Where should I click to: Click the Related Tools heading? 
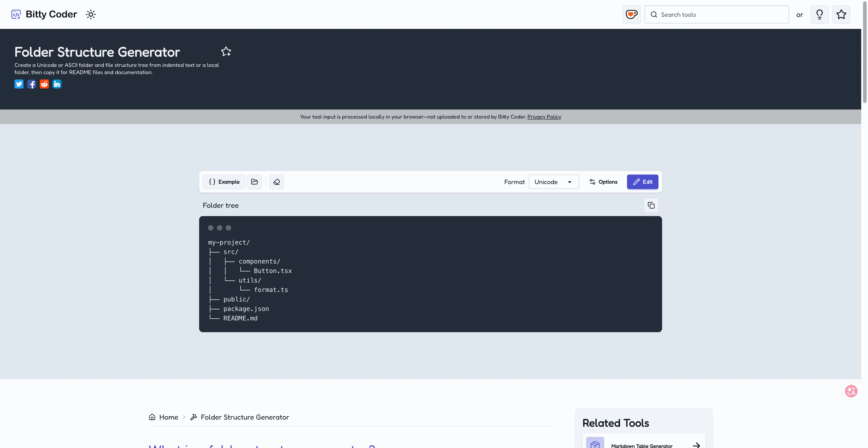coord(616,423)
